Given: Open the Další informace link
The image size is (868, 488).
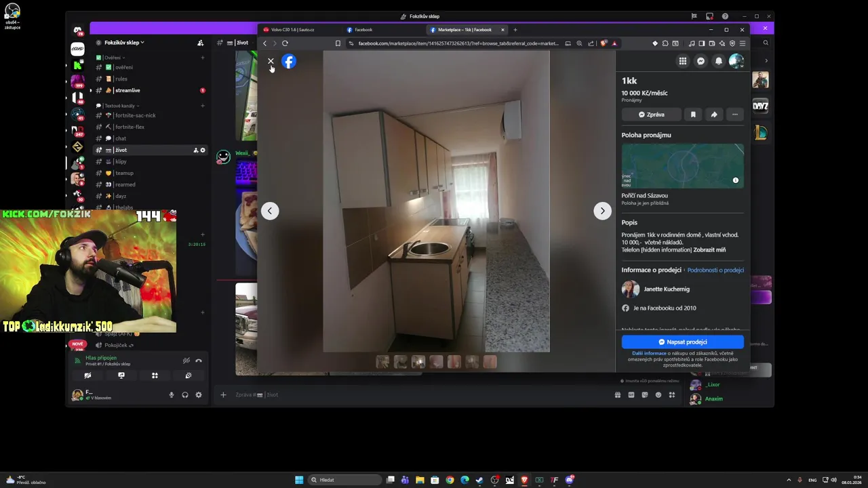Looking at the screenshot, I should pyautogui.click(x=649, y=353).
